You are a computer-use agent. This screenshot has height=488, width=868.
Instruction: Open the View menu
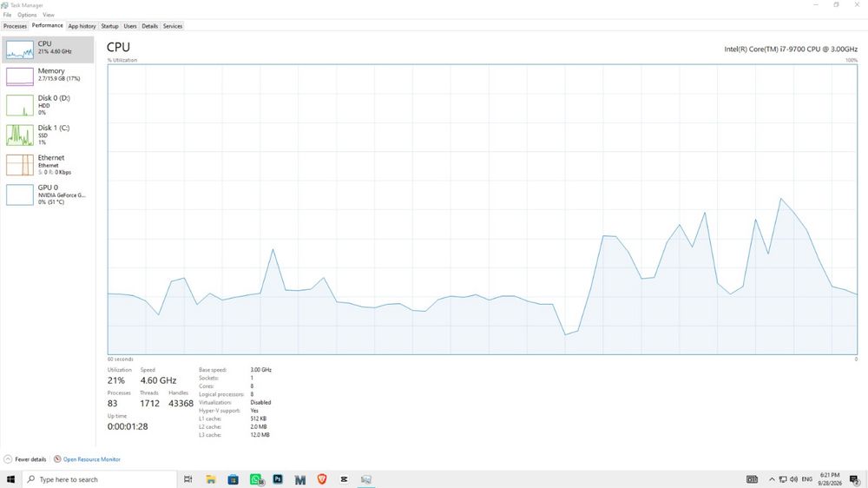tap(49, 15)
